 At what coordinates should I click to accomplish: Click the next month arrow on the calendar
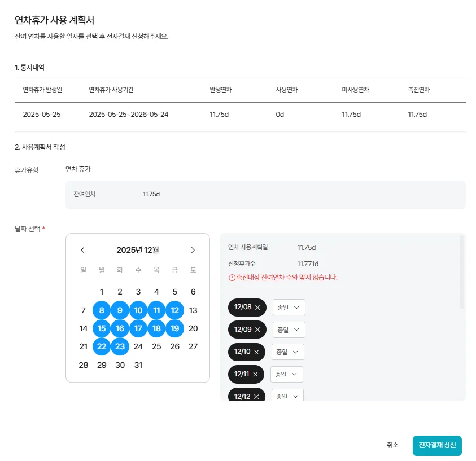click(x=193, y=249)
